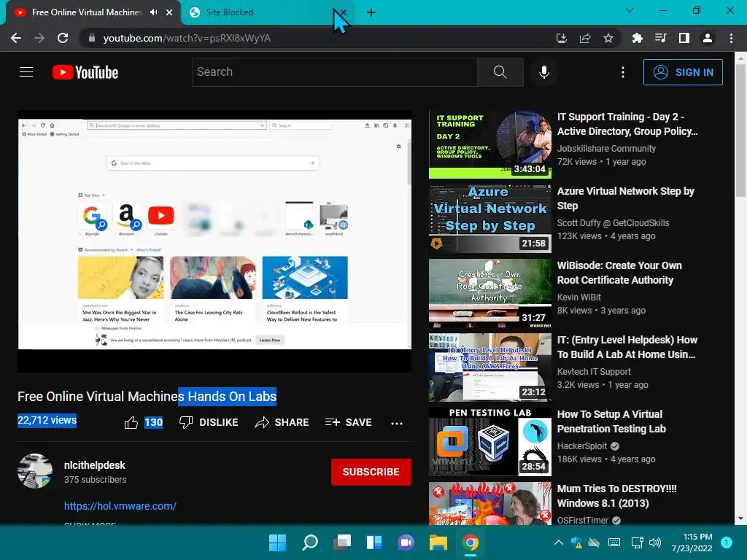
Task: Click the SUBSCRIBE button
Action: pos(371,472)
